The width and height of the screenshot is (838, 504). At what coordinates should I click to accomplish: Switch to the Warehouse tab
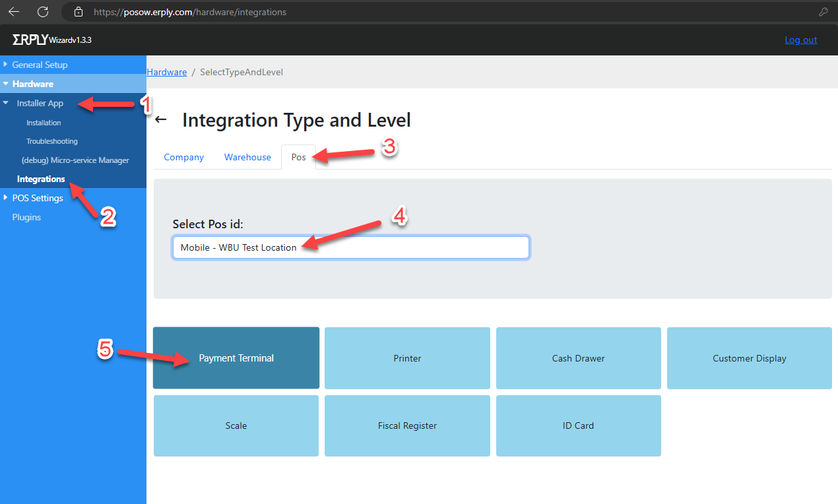point(247,157)
